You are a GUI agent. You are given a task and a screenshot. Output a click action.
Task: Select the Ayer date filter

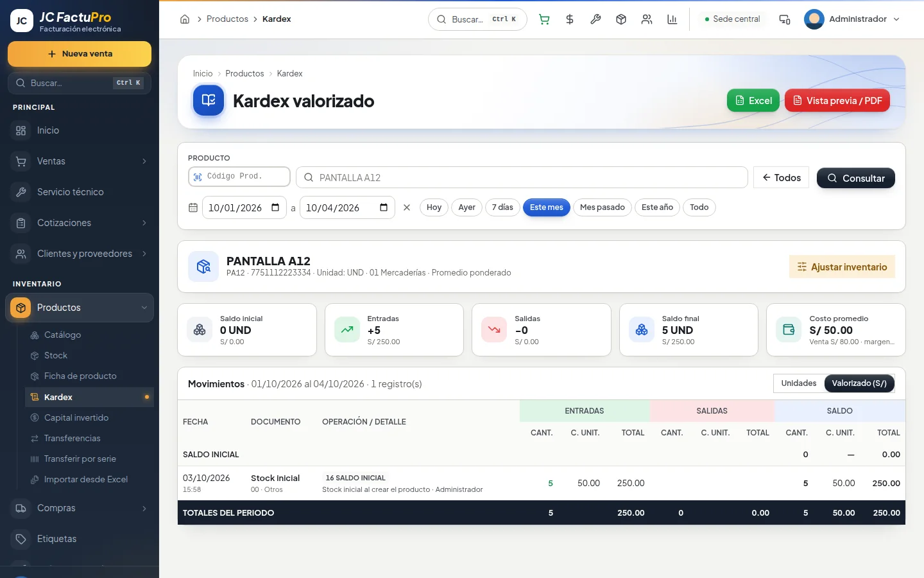[467, 207]
